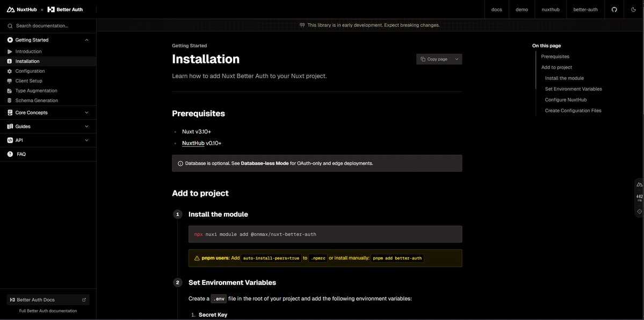Focus the Search documentation field
The height and width of the screenshot is (320, 644).
click(x=48, y=26)
